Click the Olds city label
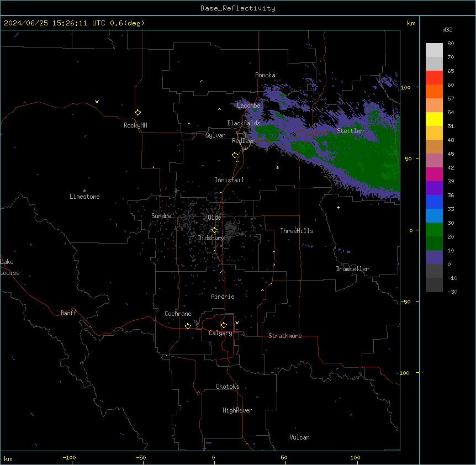Screen dimensions: 476x465 click(214, 218)
